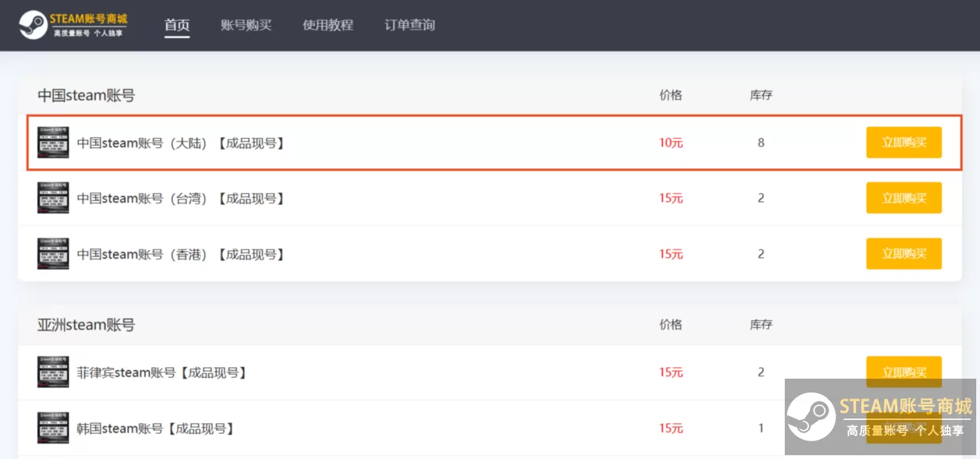
Task: Click 立即购买 for the 台湾 account
Action: (903, 197)
